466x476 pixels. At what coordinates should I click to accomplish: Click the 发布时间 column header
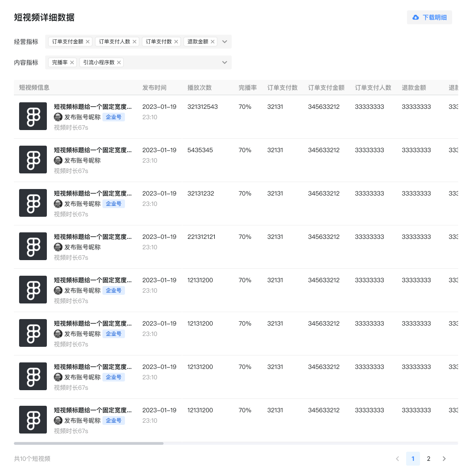click(x=154, y=88)
